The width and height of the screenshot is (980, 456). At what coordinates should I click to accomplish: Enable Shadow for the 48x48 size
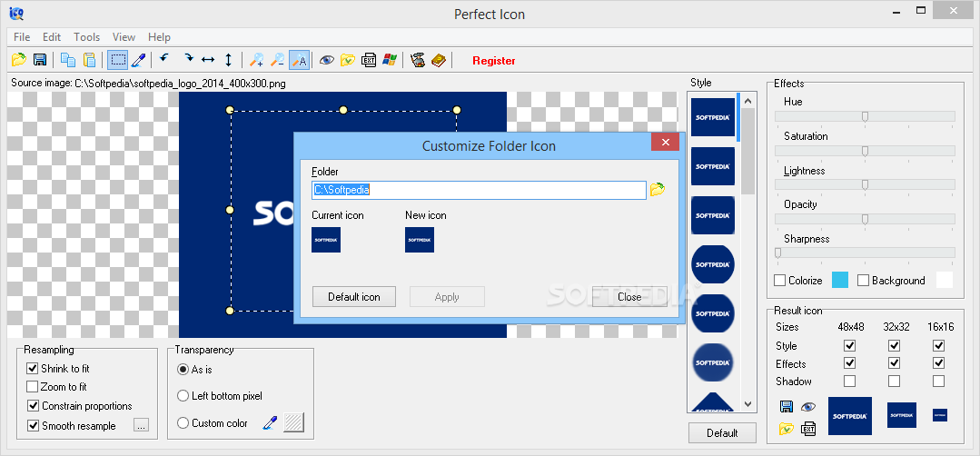coord(849,381)
